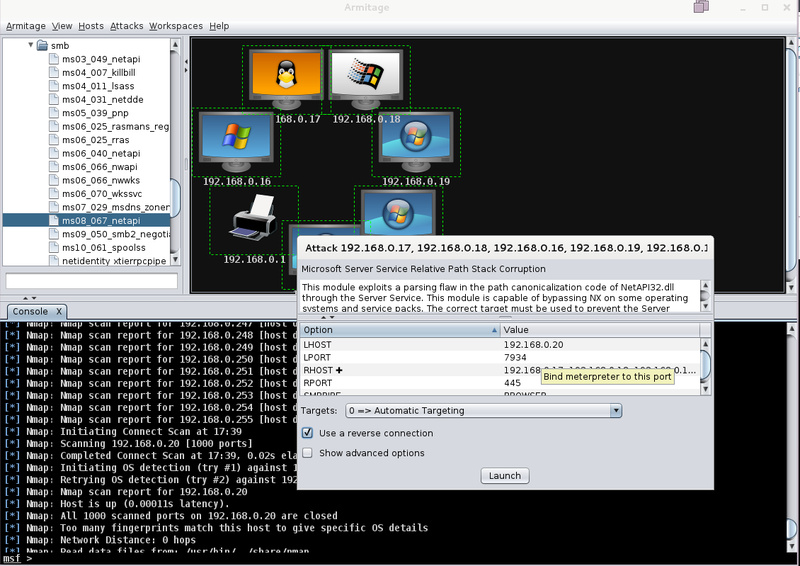The height and width of the screenshot is (566, 800).
Task: Uncheck Use a reverse connection
Action: coord(307,433)
